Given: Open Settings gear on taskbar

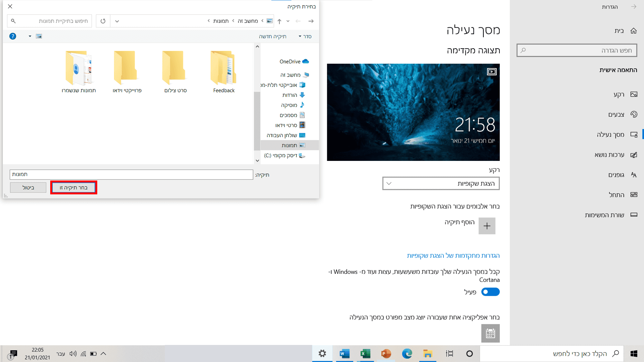Looking at the screenshot, I should (322, 354).
